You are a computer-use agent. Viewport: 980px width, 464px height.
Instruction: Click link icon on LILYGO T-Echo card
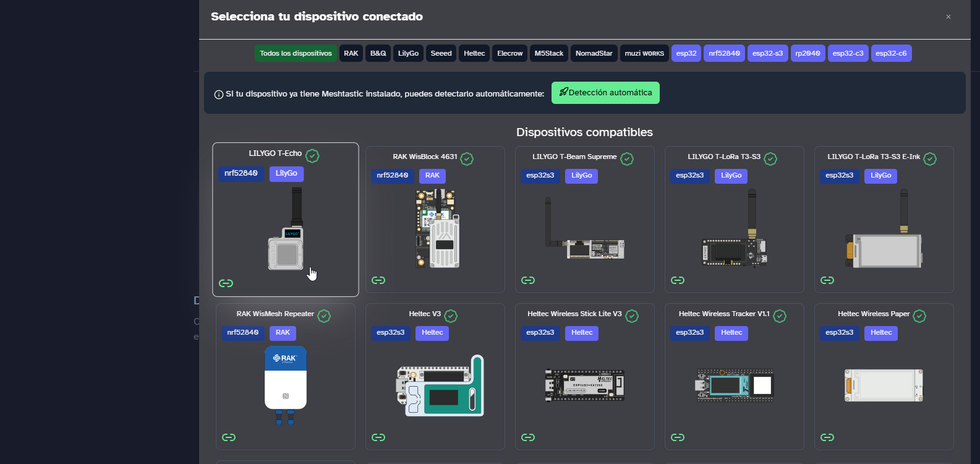coord(226,283)
